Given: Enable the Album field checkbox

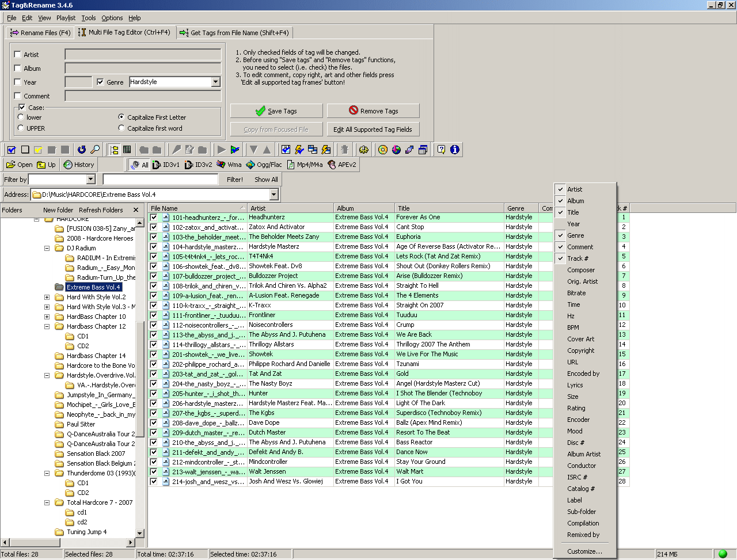Looking at the screenshot, I should 18,68.
